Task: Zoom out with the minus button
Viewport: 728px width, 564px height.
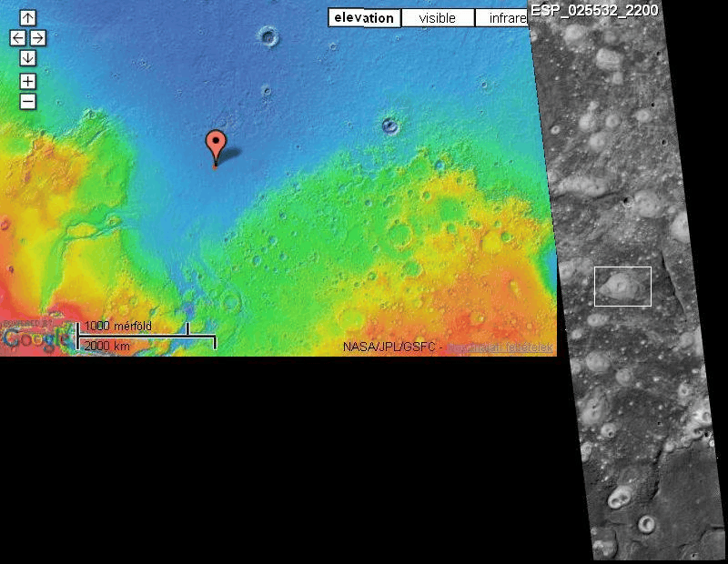Action: (x=28, y=102)
